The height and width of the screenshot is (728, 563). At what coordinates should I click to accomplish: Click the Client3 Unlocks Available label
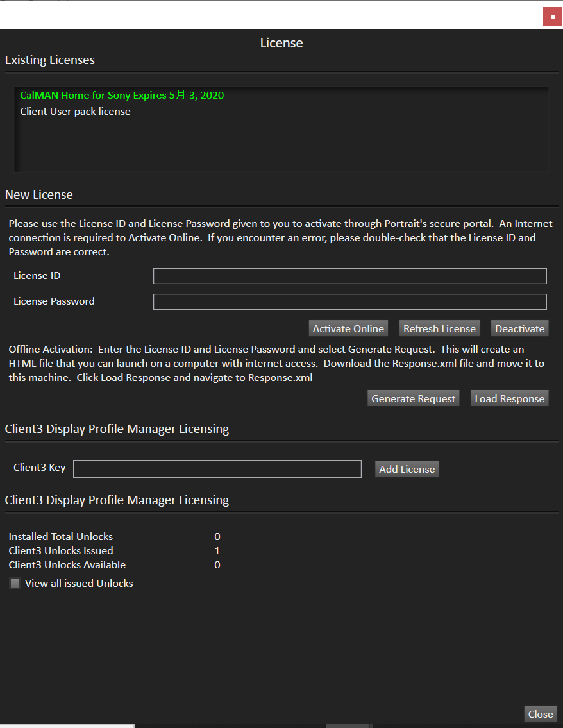[67, 565]
